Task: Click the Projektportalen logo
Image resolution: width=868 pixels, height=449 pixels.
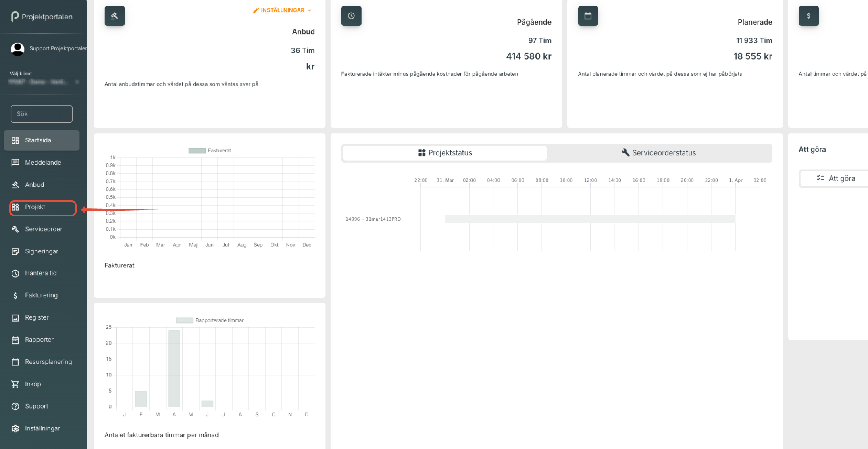Action: click(x=42, y=17)
